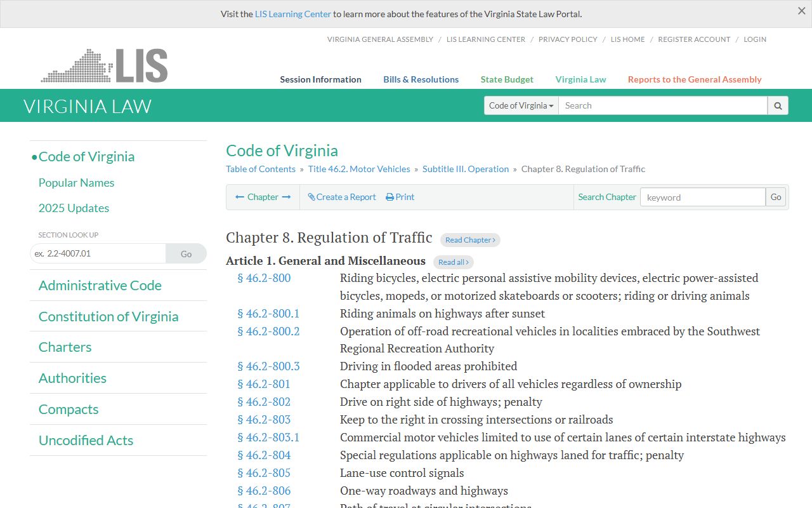Click Read all for Article 1
This screenshot has height=508, width=812.
click(x=454, y=262)
